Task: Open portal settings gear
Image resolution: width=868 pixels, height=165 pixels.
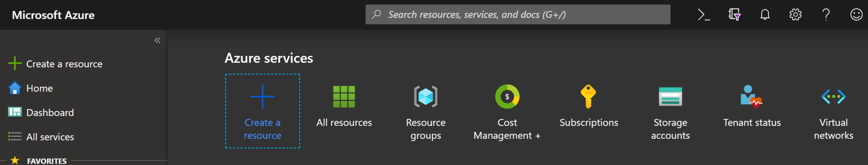Action: pos(796,15)
